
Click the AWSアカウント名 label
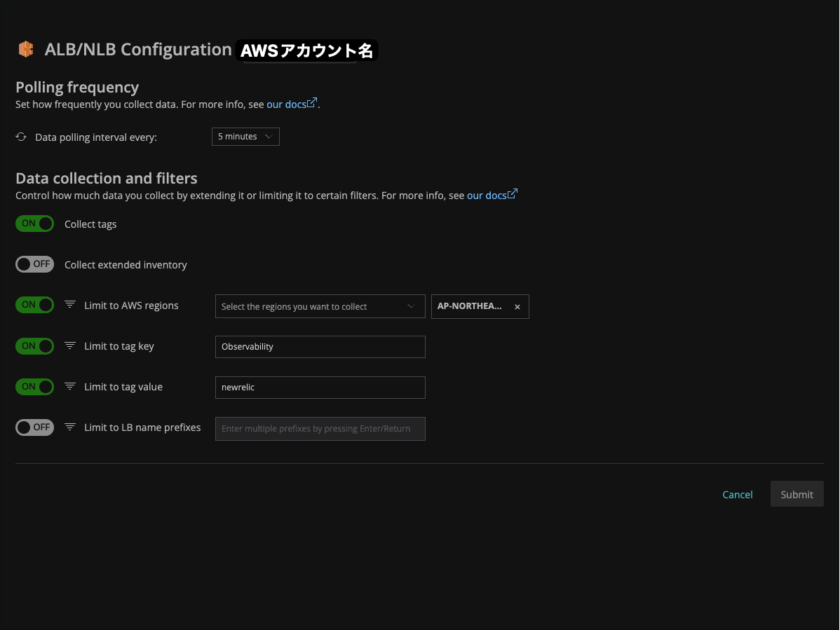point(306,50)
